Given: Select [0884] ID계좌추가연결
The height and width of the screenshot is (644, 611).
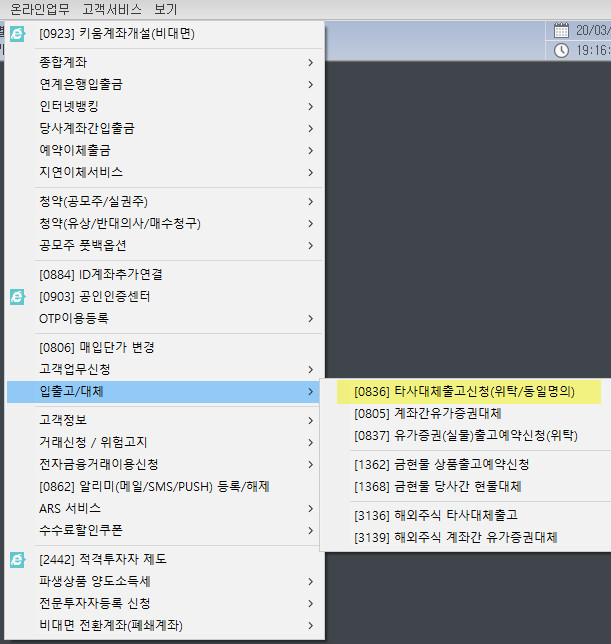Looking at the screenshot, I should point(164,274).
